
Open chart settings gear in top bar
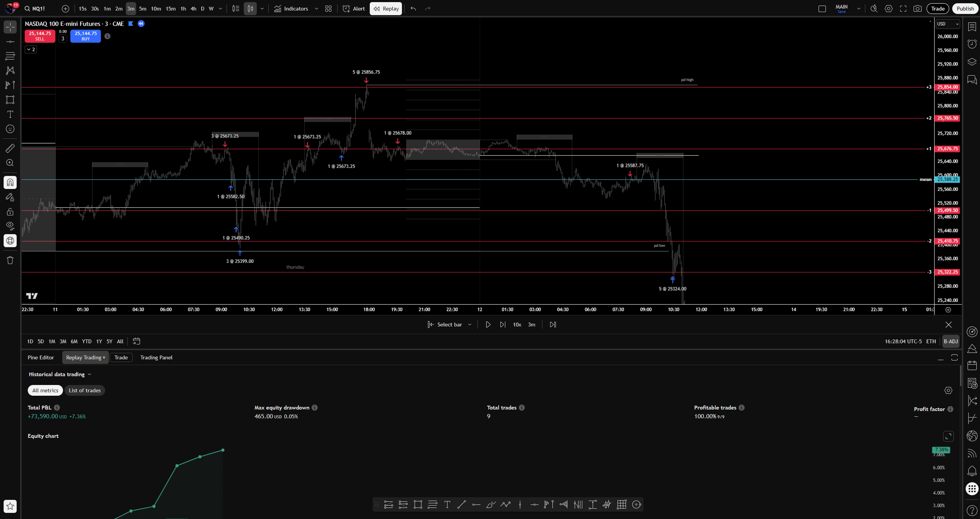[889, 8]
